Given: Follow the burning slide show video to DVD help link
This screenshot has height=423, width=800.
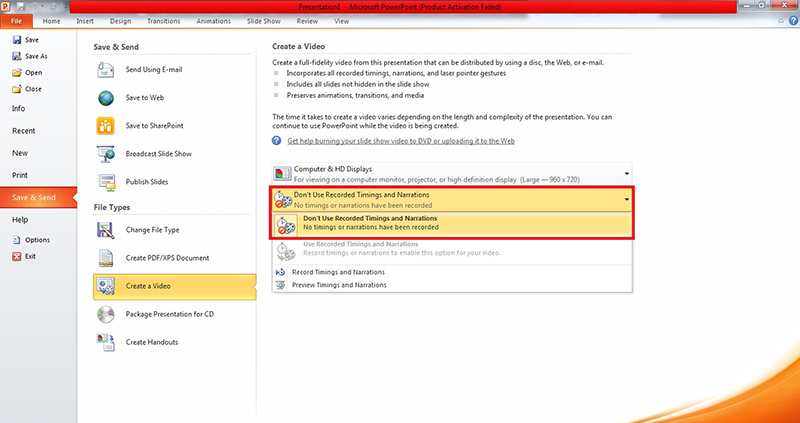Looking at the screenshot, I should 401,141.
